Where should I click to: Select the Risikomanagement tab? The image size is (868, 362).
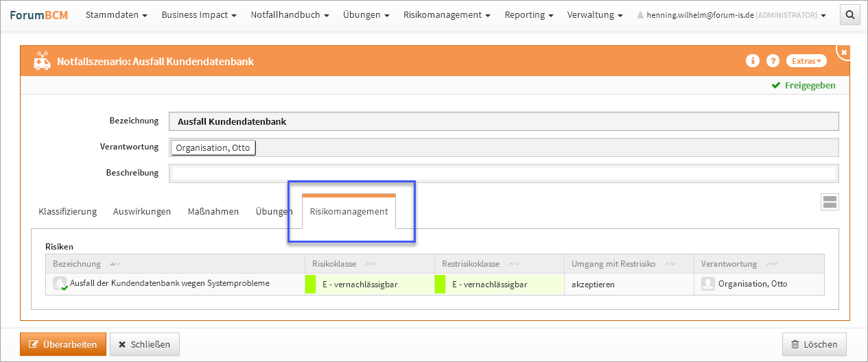[x=349, y=211]
